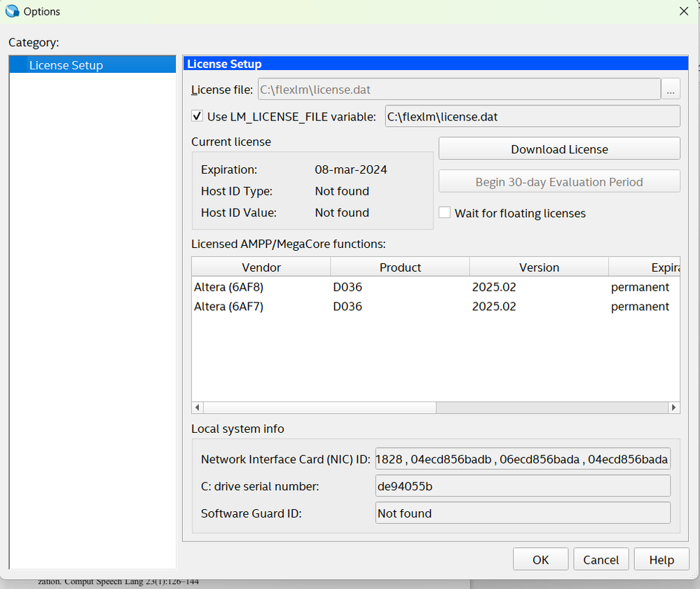Click the Software Guard ID field
The width and height of the screenshot is (700, 589).
point(523,513)
